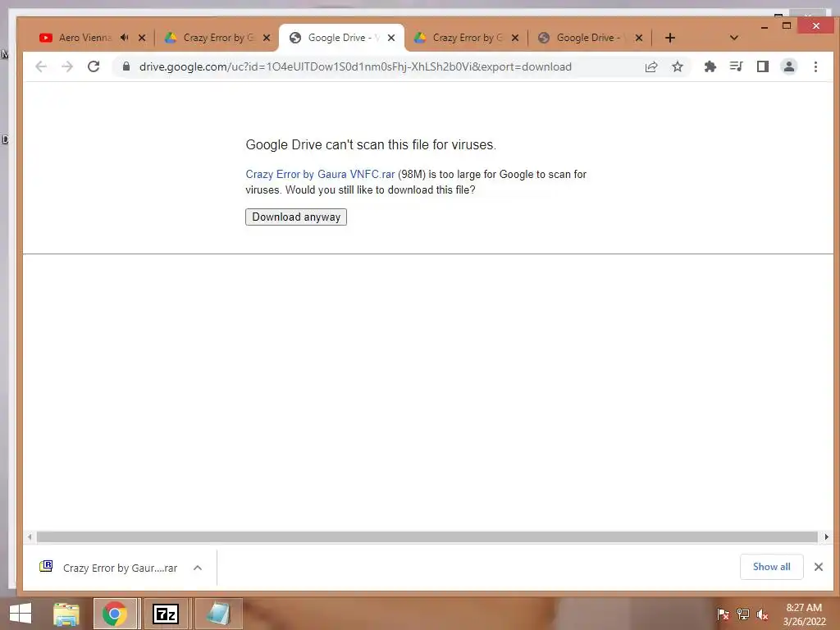The height and width of the screenshot is (630, 840).
Task: Open the media control icon
Action: [737, 66]
